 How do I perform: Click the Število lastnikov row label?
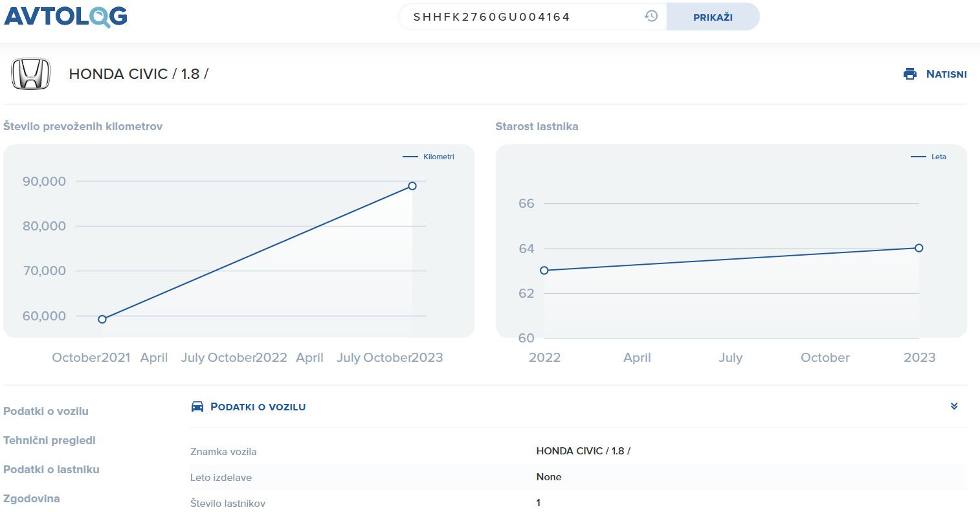coord(228,503)
